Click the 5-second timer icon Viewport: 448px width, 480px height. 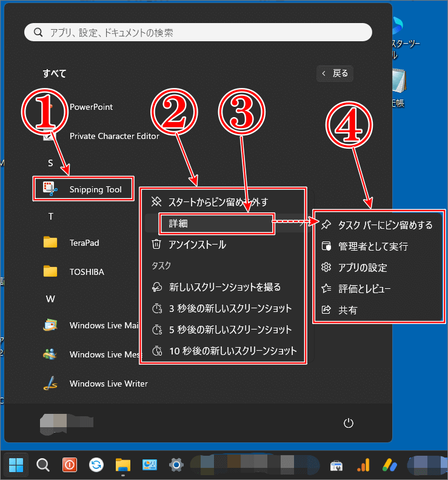pos(157,330)
